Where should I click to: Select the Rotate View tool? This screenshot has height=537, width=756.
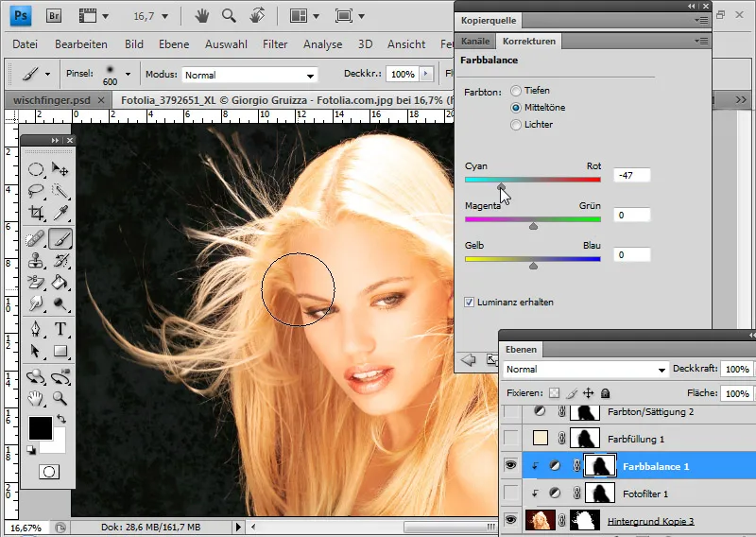[257, 16]
